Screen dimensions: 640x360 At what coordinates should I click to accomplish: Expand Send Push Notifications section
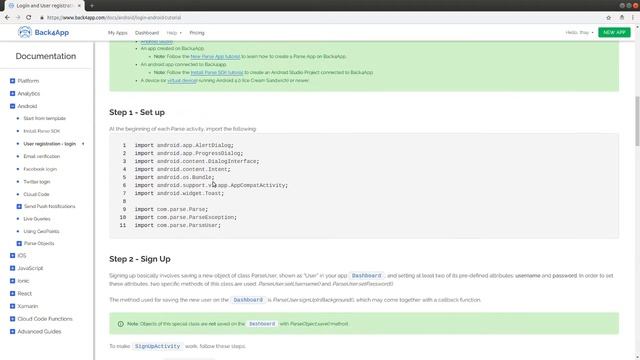[19, 207]
